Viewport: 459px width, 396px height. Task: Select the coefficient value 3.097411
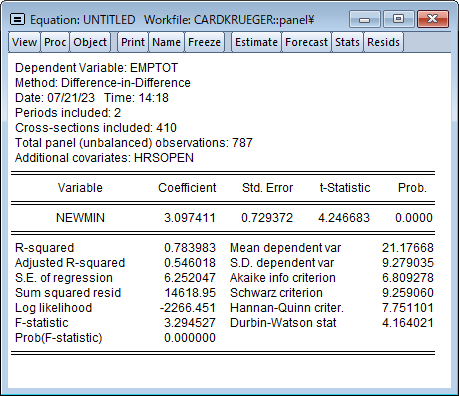click(190, 218)
